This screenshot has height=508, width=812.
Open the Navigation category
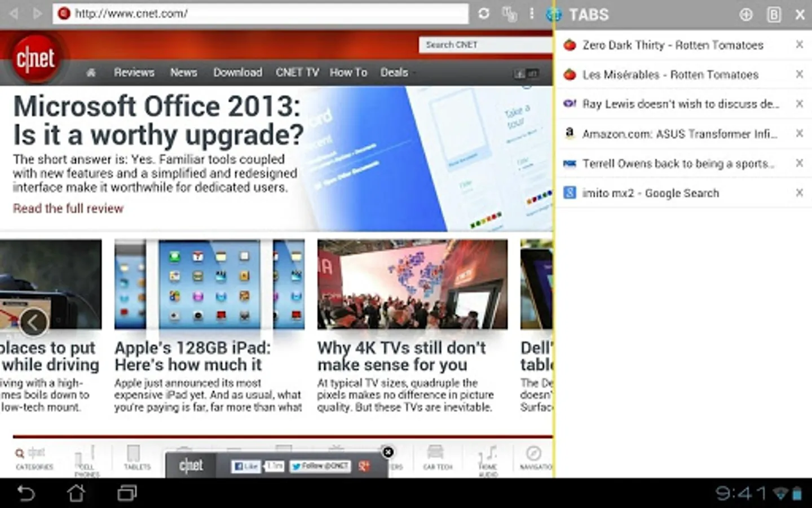pos(535,458)
